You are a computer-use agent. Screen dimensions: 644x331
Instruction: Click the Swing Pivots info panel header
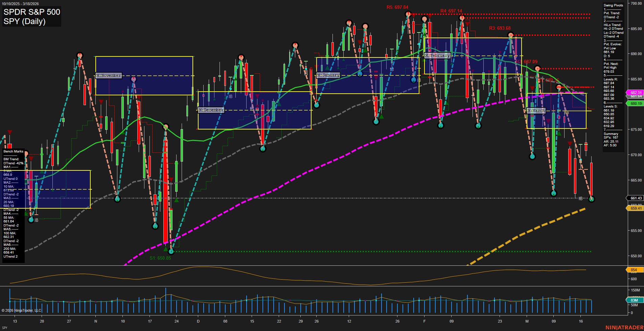pyautogui.click(x=613, y=5)
